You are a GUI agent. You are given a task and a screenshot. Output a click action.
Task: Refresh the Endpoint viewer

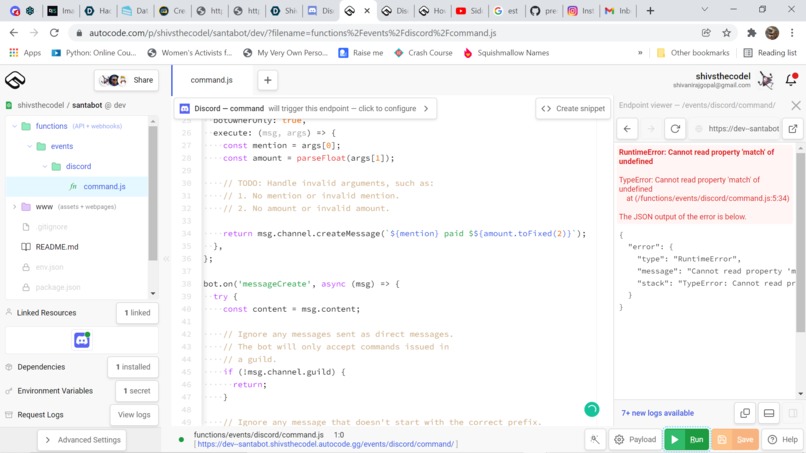coord(675,129)
